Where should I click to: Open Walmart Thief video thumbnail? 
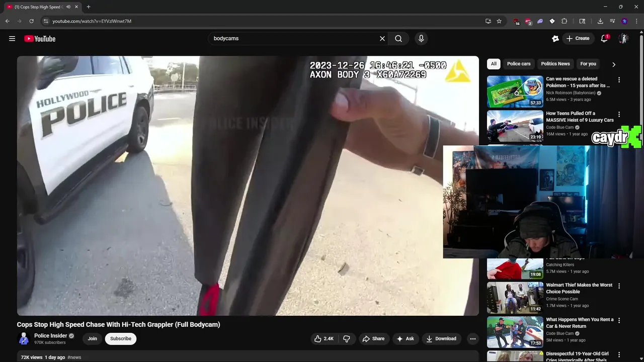(515, 298)
